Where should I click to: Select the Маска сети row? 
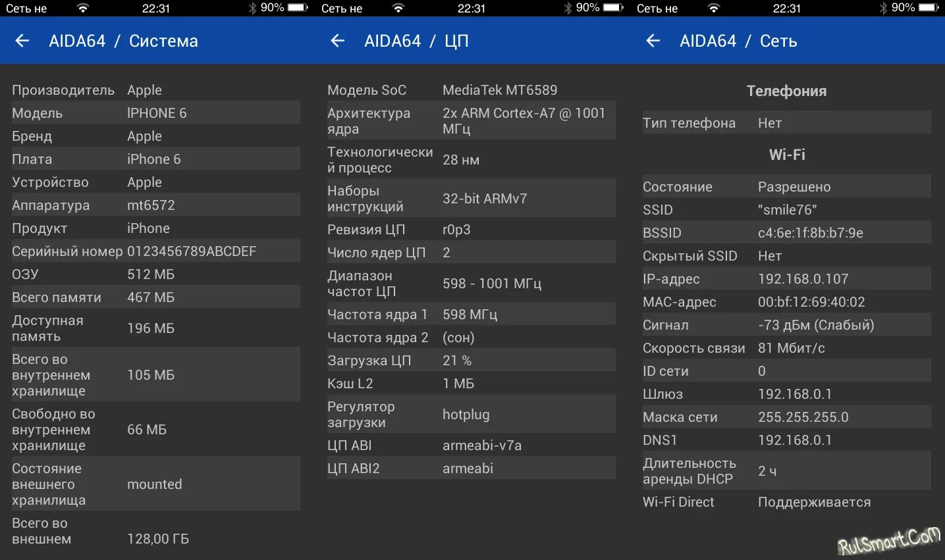pyautogui.click(x=787, y=417)
